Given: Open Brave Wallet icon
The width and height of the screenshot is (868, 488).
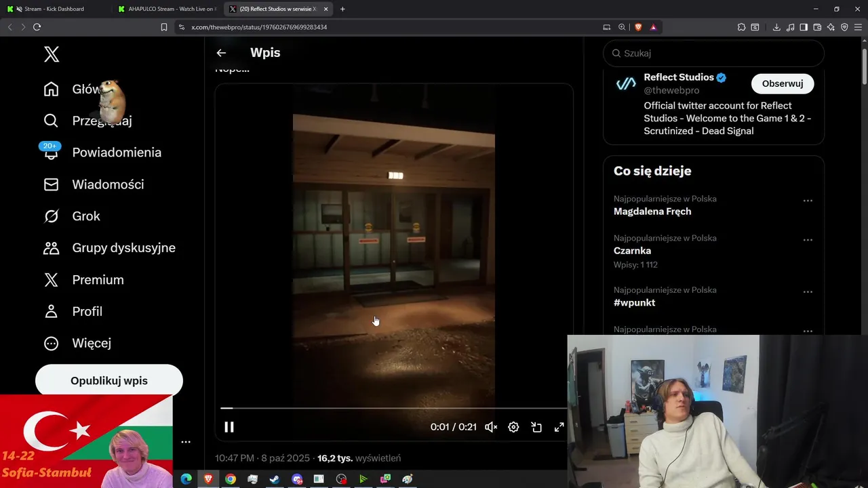Looking at the screenshot, I should [x=817, y=27].
